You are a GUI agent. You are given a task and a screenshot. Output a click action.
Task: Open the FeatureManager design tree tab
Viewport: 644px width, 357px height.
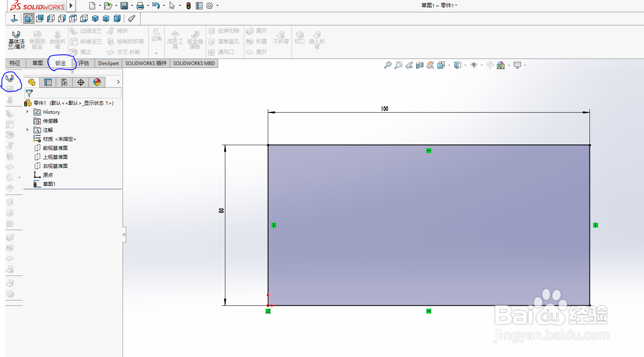point(32,82)
